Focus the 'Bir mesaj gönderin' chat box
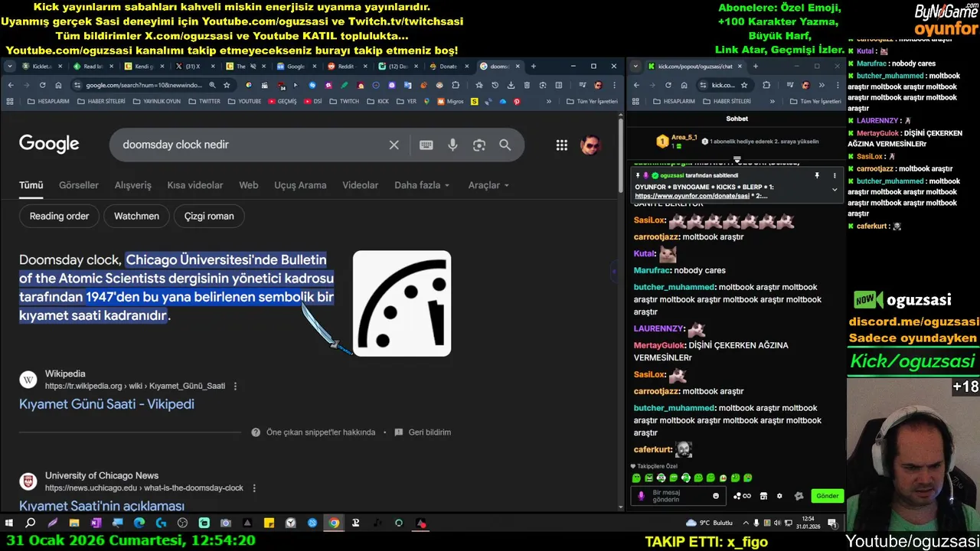Viewport: 980px width, 551px height. click(680, 496)
